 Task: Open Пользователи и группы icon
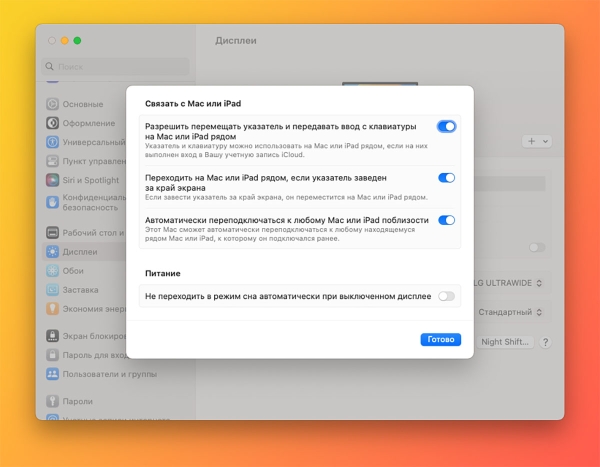[52, 374]
